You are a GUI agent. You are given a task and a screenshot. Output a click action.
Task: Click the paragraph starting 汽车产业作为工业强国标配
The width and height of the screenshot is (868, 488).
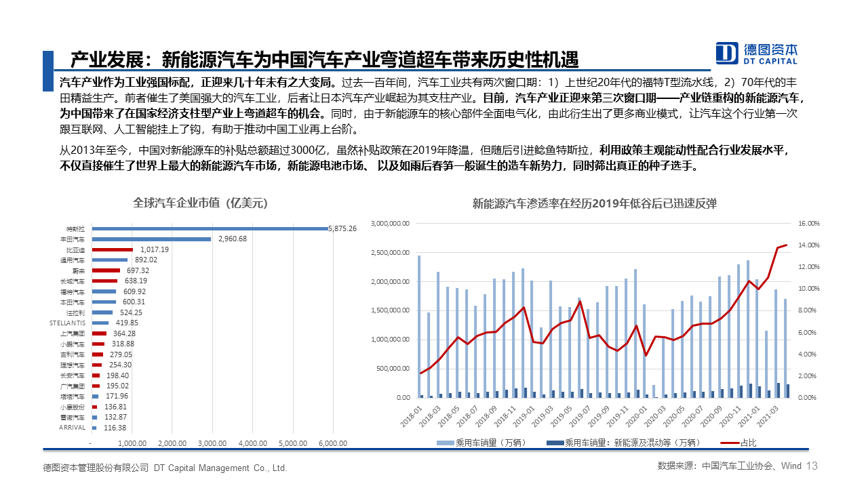[432, 105]
